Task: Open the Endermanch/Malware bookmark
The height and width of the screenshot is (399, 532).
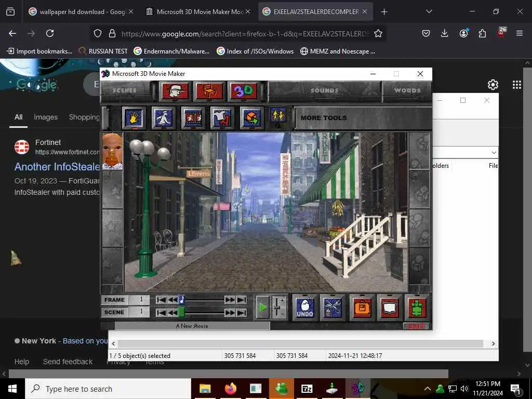Action: coord(171,51)
